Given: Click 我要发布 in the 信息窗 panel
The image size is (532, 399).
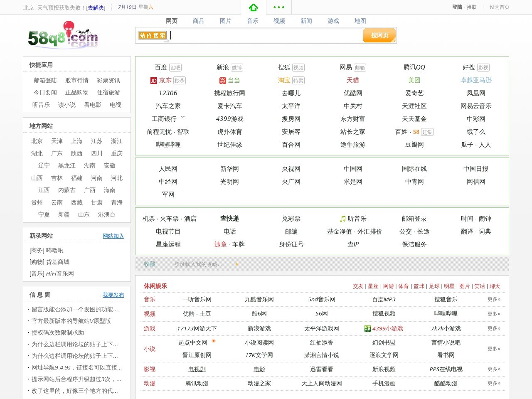Looking at the screenshot, I should click(x=113, y=295).
